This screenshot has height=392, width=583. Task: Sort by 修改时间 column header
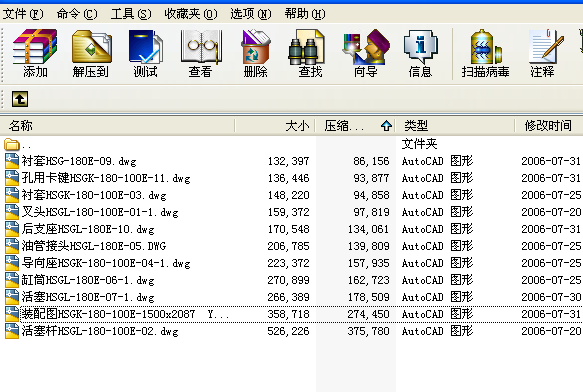coord(549,126)
